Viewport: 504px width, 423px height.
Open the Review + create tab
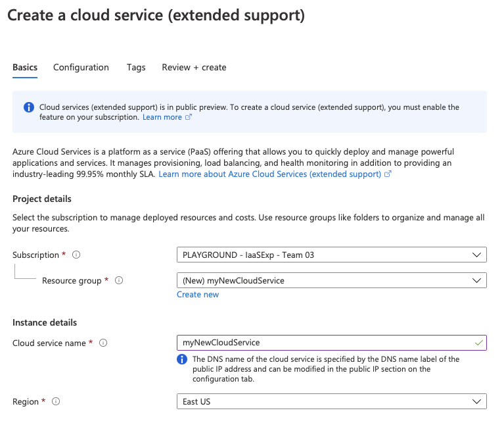[194, 67]
